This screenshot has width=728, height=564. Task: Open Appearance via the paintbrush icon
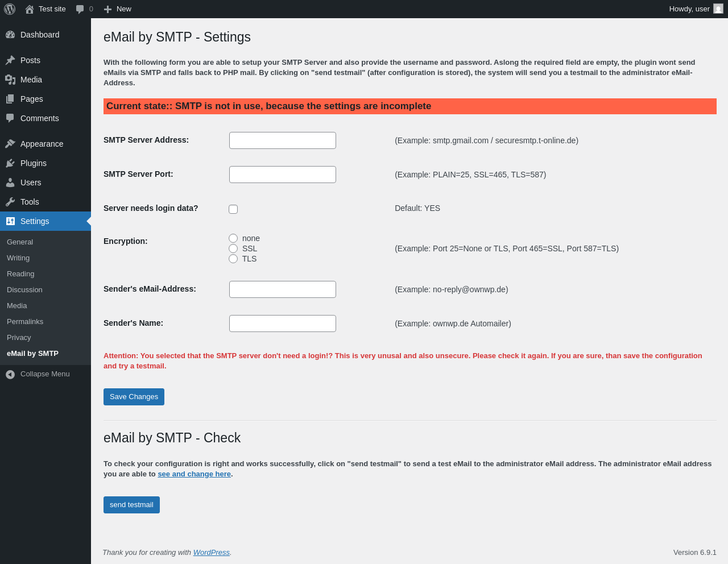coord(10,144)
